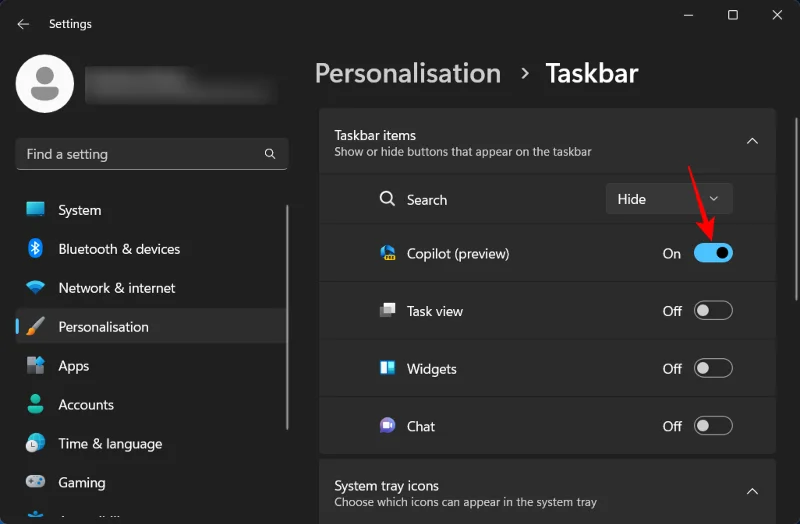Screen dimensions: 800x524
Task: Click "Show or hide buttons that appear" description
Action: pyautogui.click(x=463, y=152)
